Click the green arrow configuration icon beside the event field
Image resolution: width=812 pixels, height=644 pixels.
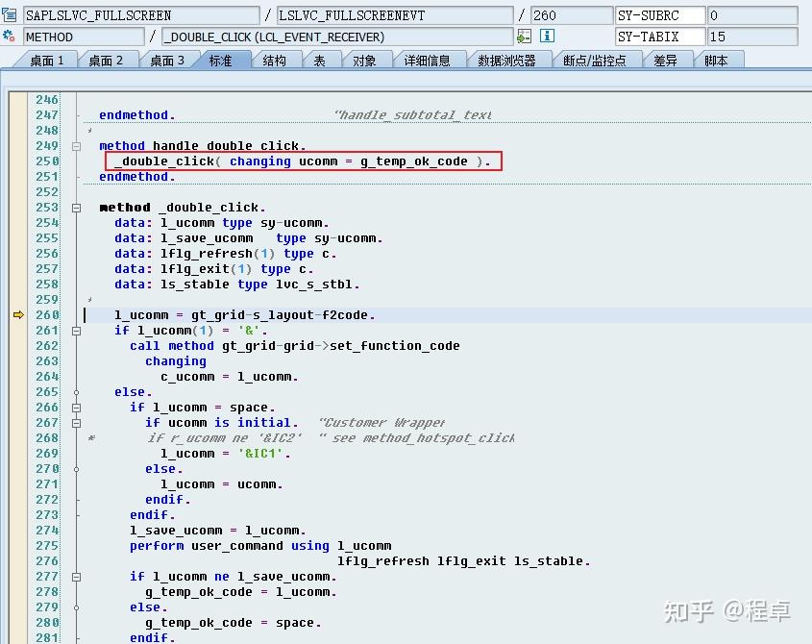pyautogui.click(x=524, y=36)
